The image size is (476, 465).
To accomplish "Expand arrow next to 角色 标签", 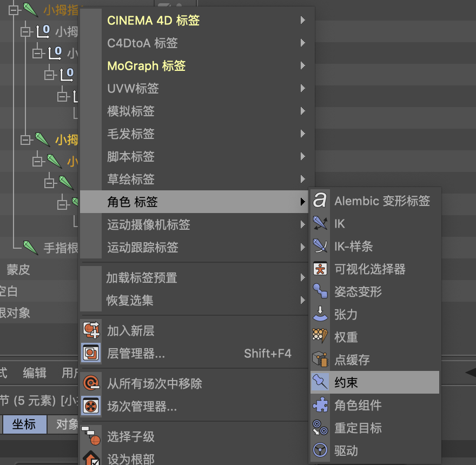I will pyautogui.click(x=302, y=202).
